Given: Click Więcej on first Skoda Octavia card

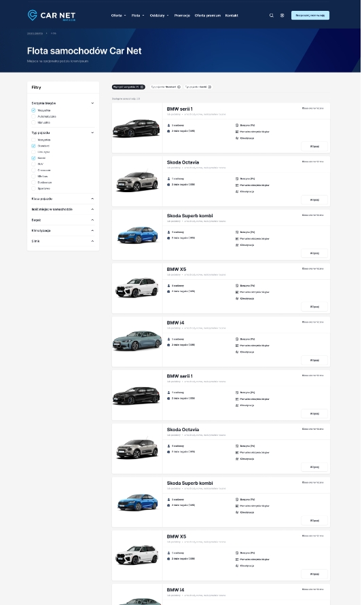Looking at the screenshot, I should (314, 200).
